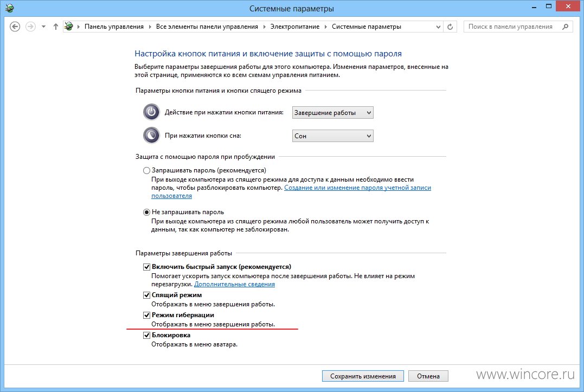The height and width of the screenshot is (392, 584).
Task: Uncheck the 'Спящий режим' checkbox
Action: tap(147, 295)
